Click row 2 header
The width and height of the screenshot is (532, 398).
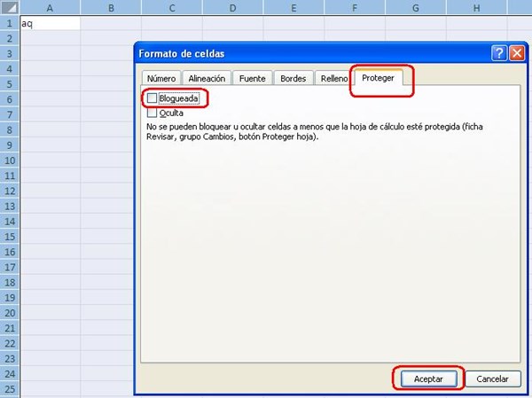10,38
